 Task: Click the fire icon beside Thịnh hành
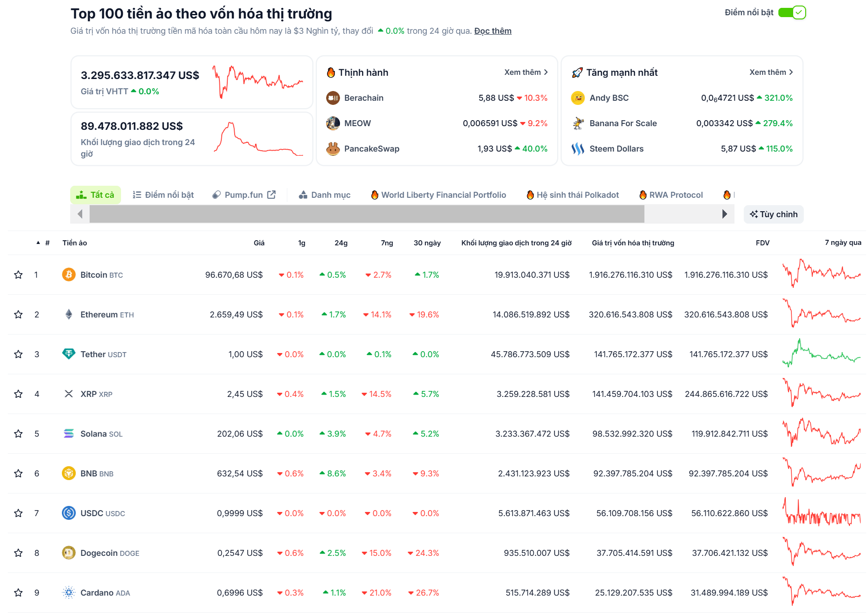click(x=331, y=73)
